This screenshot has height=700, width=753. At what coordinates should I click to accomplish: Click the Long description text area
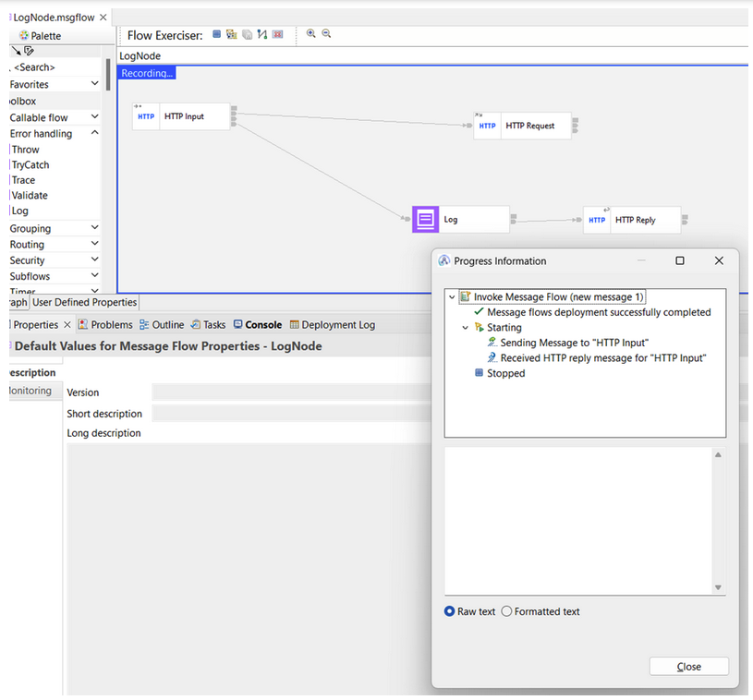click(x=249, y=569)
